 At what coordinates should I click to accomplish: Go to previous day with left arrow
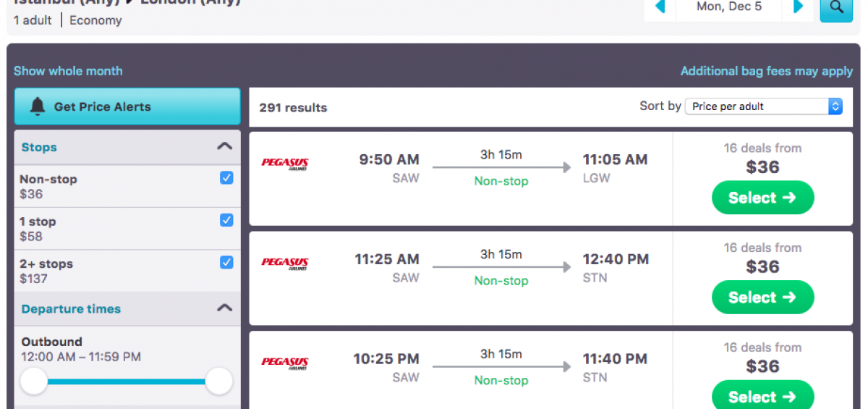pyautogui.click(x=660, y=7)
